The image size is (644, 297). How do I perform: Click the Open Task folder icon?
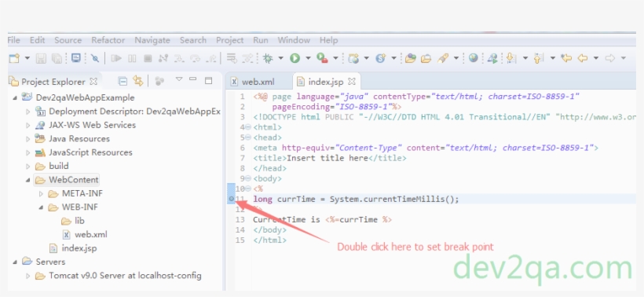[426, 58]
